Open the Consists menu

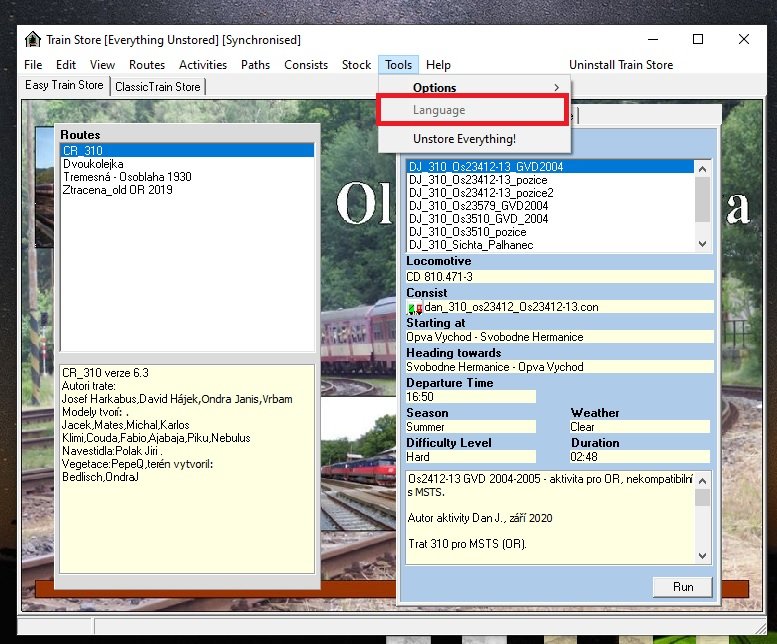pos(306,65)
